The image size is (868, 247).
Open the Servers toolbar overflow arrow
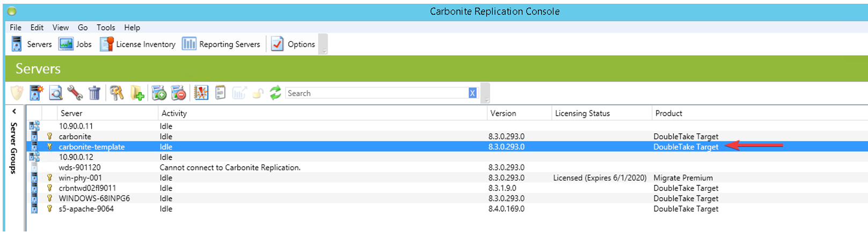click(x=486, y=100)
